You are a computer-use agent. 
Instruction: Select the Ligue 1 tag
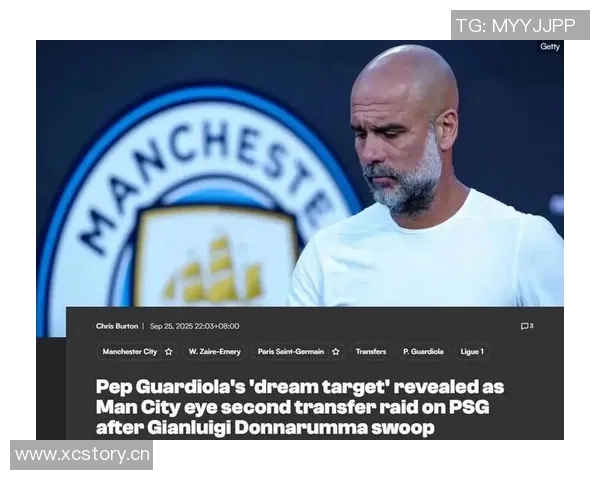[472, 352]
